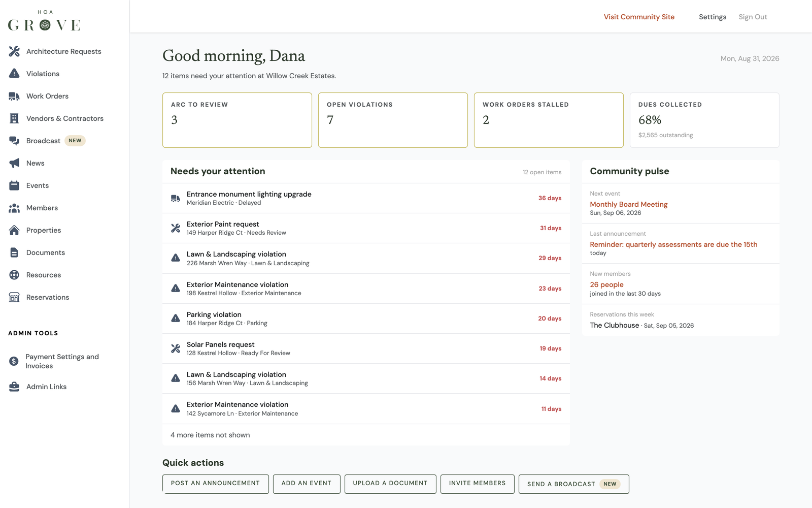The image size is (812, 508).
Task: Click the Upload a Document button
Action: pyautogui.click(x=390, y=484)
